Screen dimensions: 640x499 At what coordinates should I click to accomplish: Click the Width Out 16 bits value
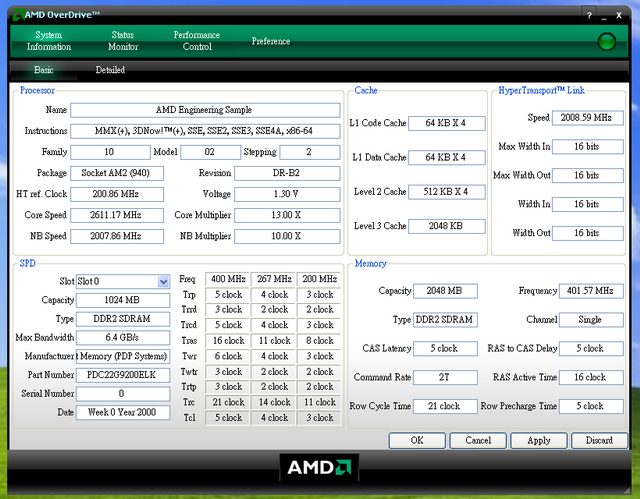(588, 233)
